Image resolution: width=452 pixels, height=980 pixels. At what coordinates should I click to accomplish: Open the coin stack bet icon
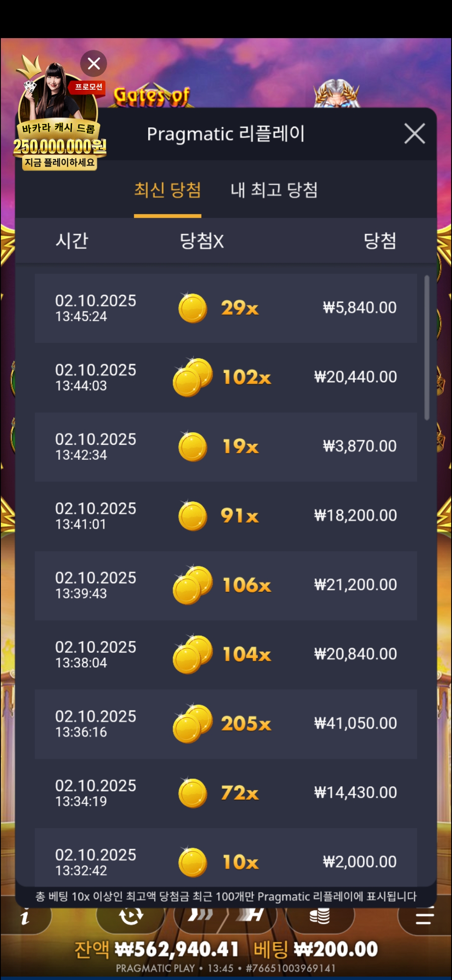click(320, 916)
